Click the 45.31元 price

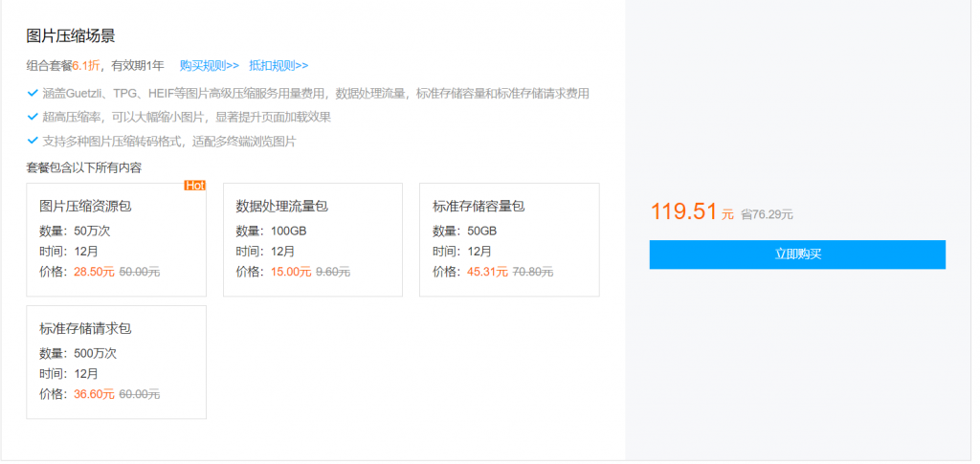tap(487, 272)
